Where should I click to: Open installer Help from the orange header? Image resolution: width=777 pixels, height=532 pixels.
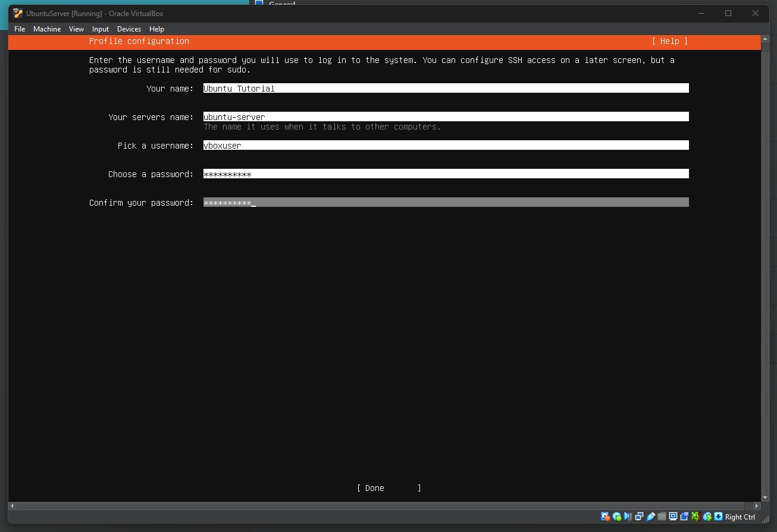pyautogui.click(x=670, y=41)
